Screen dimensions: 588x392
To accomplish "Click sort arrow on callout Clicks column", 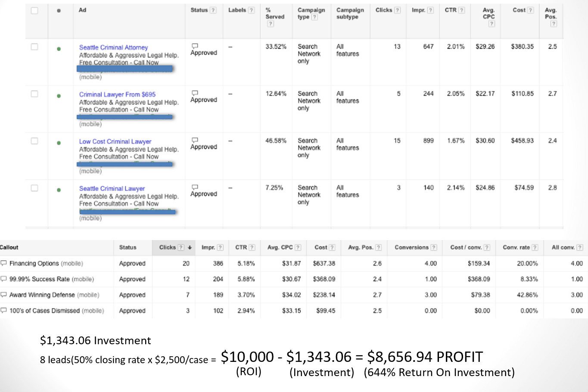I will (190, 247).
